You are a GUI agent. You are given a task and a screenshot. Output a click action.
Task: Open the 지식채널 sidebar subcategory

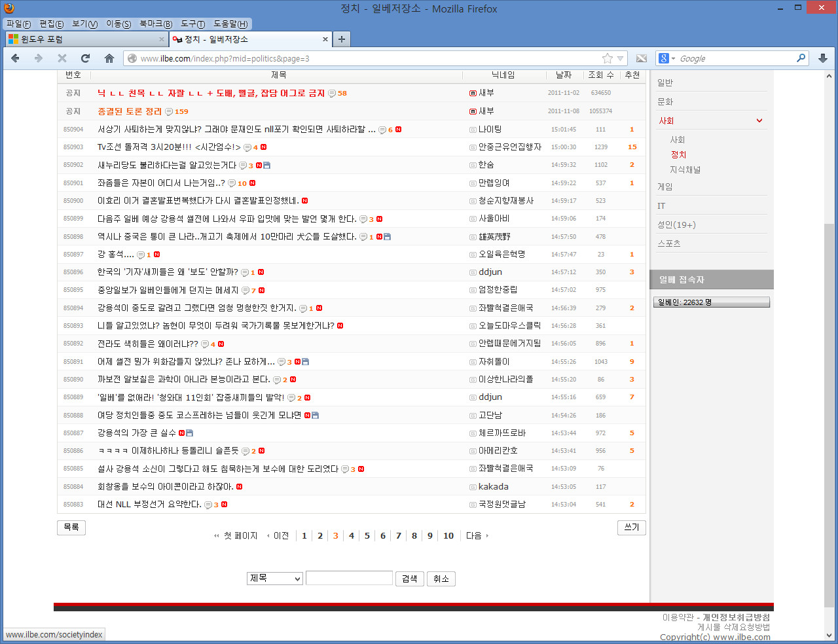pyautogui.click(x=685, y=170)
